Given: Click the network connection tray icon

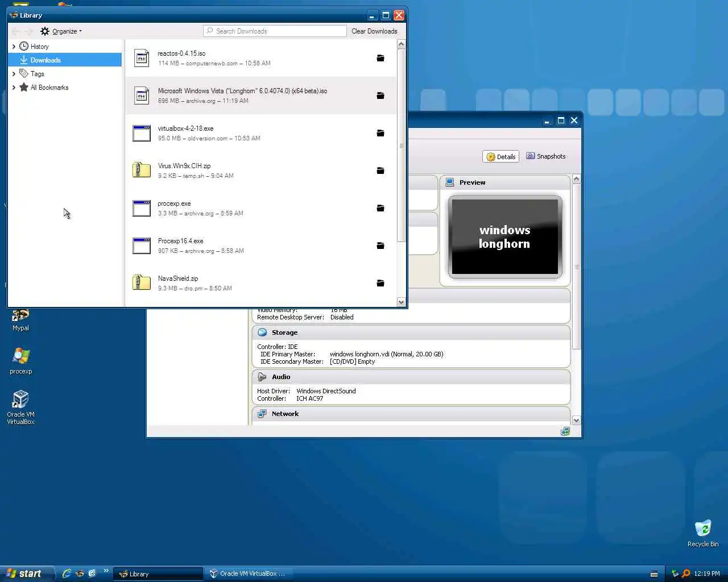Looking at the screenshot, I should (675, 573).
